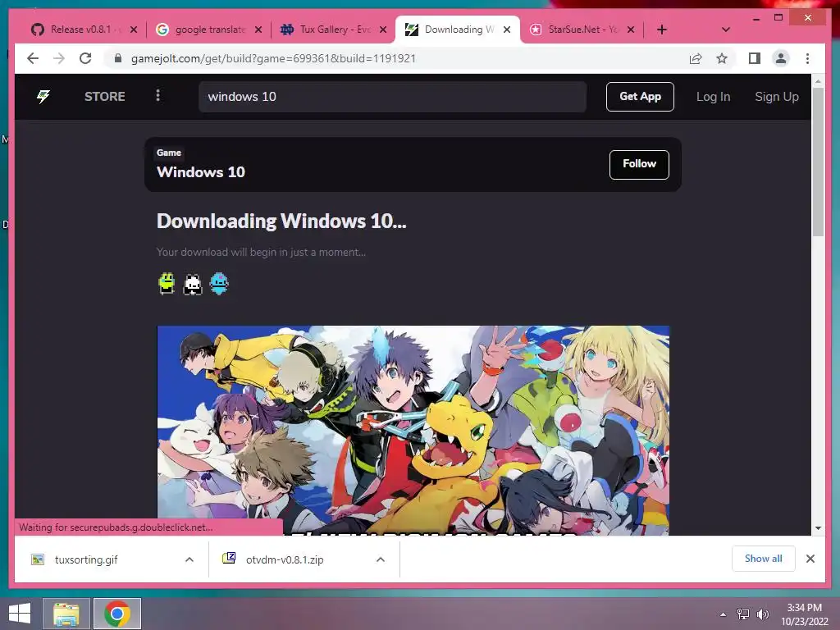Switch to the StarSue.Net tab
840x630 pixels.
pyautogui.click(x=582, y=30)
